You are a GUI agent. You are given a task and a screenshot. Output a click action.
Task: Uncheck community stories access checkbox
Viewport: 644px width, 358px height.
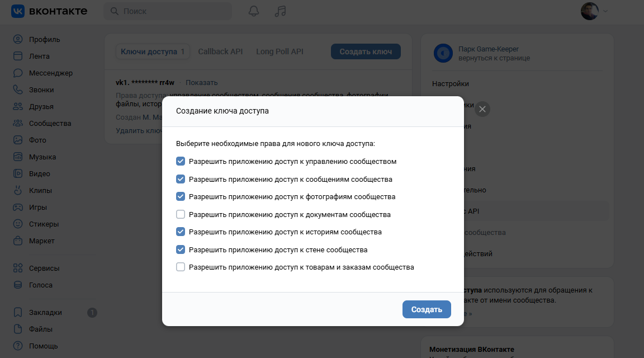(x=181, y=232)
